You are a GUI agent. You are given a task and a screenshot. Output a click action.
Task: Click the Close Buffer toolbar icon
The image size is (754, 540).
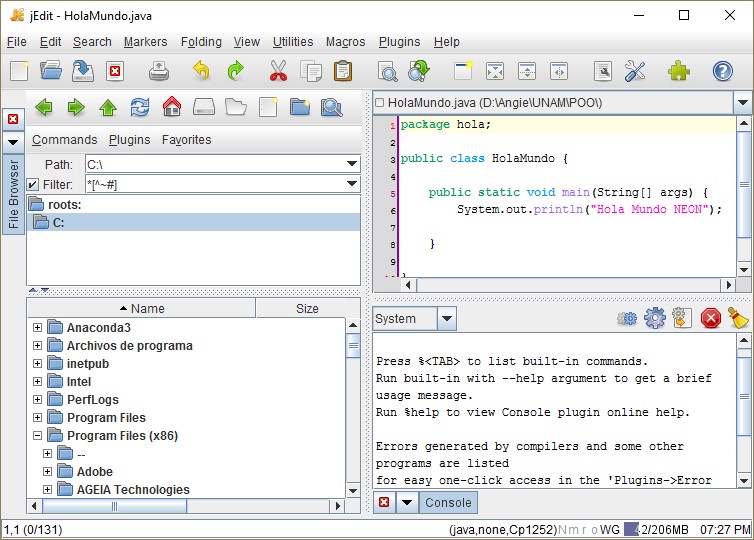pyautogui.click(x=114, y=71)
